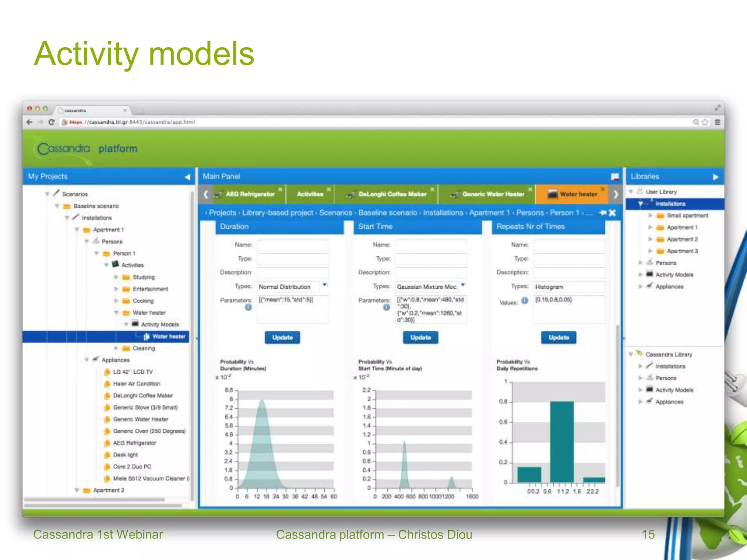The height and width of the screenshot is (560, 747).
Task: Expand the Libraries panel arrow
Action: [x=715, y=177]
